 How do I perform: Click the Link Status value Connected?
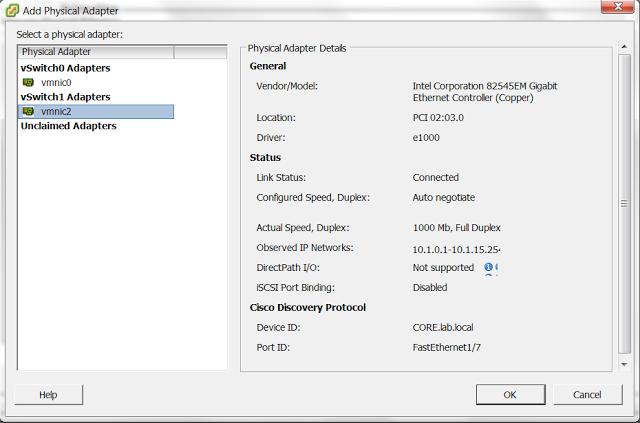click(x=436, y=178)
